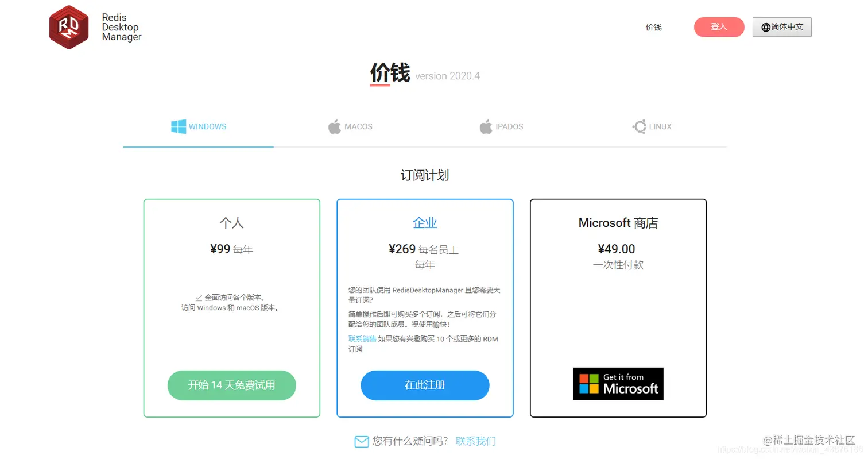This screenshot has width=868, height=459.
Task: Click the Ubuntu logo beside LINUX
Action: [x=639, y=126]
